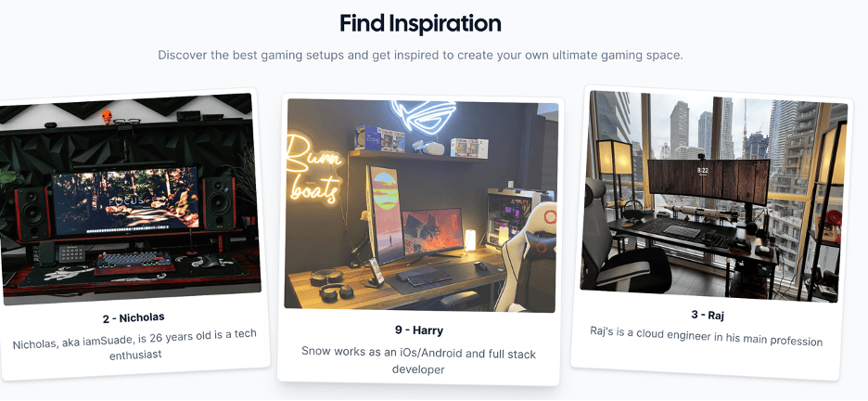The image size is (868, 401).
Task: Click the "Discover the best gaming setups" subtitle
Action: (421, 56)
